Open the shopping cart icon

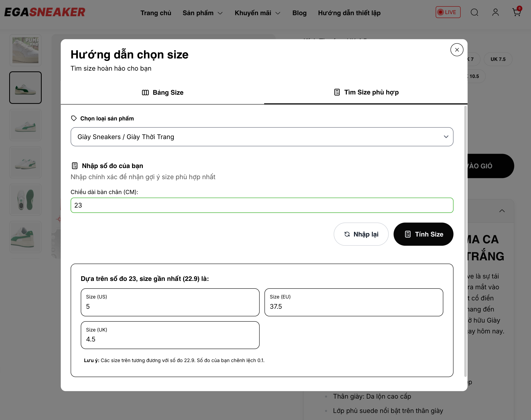click(x=516, y=12)
